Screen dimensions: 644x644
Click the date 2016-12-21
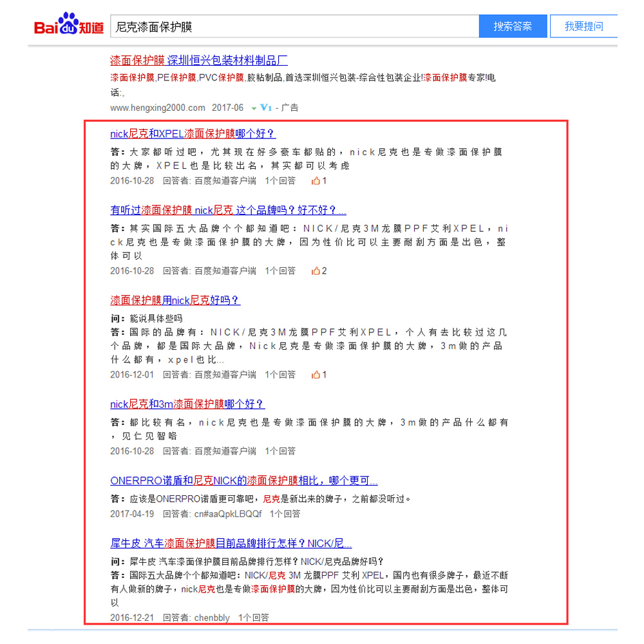(x=132, y=618)
